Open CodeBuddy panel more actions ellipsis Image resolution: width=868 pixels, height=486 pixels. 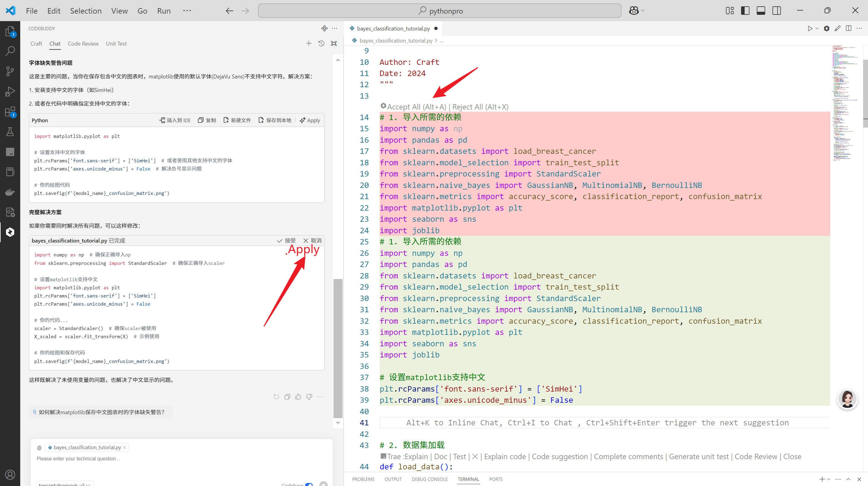(x=335, y=29)
